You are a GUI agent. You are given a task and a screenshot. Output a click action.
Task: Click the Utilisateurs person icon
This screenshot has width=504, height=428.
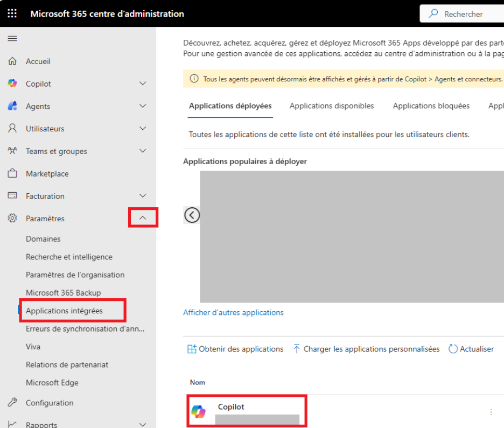tap(12, 129)
